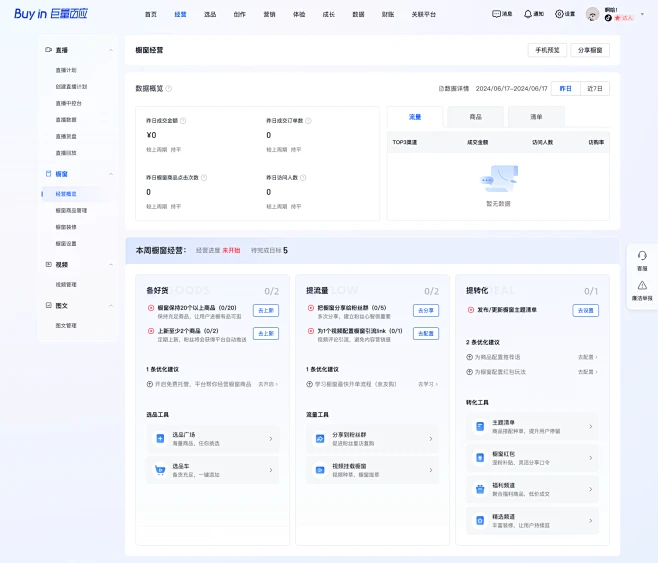Click the 数据详情 icon link
Image resolution: width=658 pixels, height=563 pixels.
point(454,89)
